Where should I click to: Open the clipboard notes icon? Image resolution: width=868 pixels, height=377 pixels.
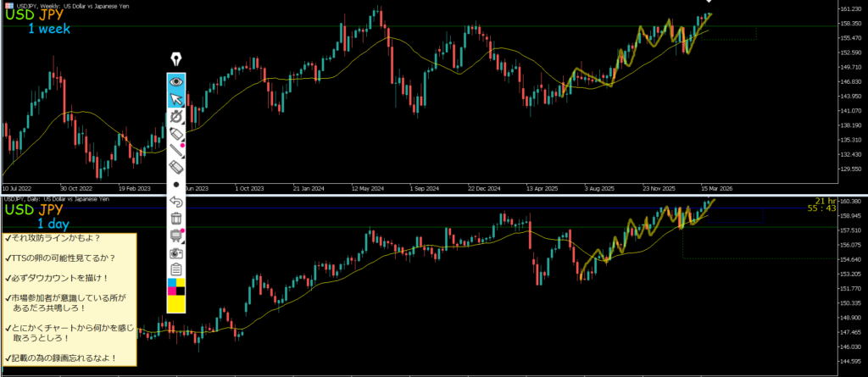coord(176,269)
